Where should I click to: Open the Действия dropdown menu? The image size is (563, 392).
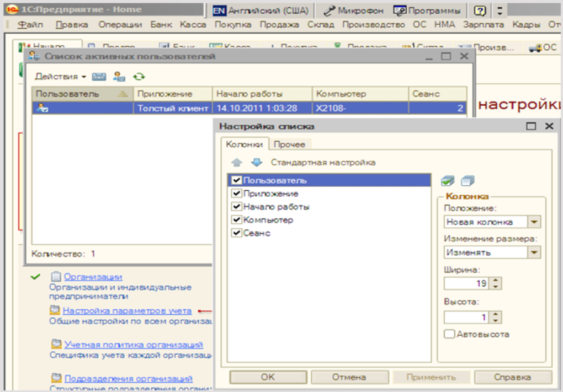(60, 77)
